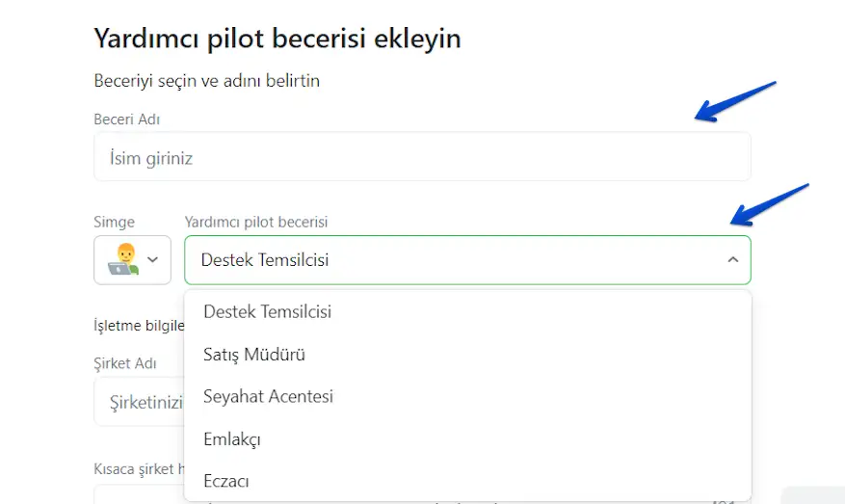This screenshot has height=504, width=845.
Task: Select the Emlakçı skill option
Action: (232, 438)
